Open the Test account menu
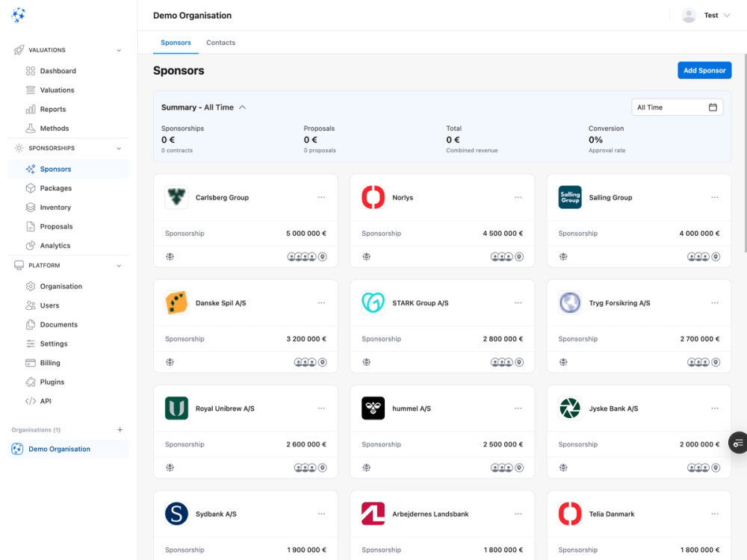747x560 pixels. point(710,15)
